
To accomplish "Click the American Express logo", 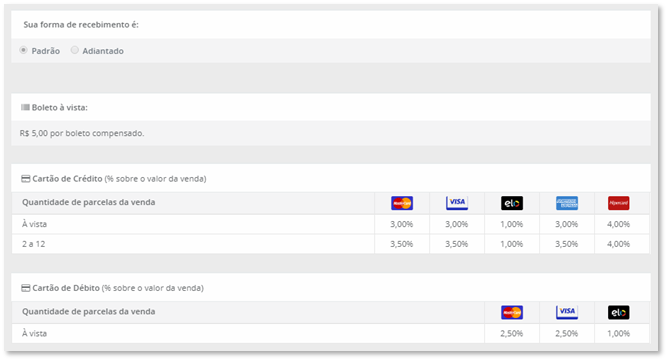I will point(567,203).
